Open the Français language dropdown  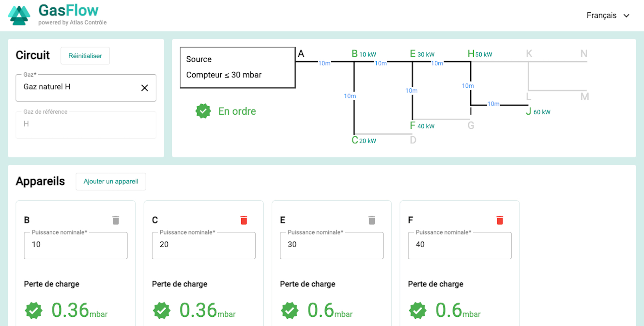[x=601, y=15]
